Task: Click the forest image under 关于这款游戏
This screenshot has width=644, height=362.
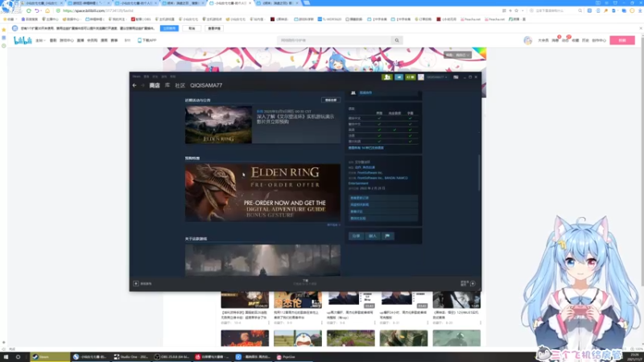Action: [x=262, y=260]
